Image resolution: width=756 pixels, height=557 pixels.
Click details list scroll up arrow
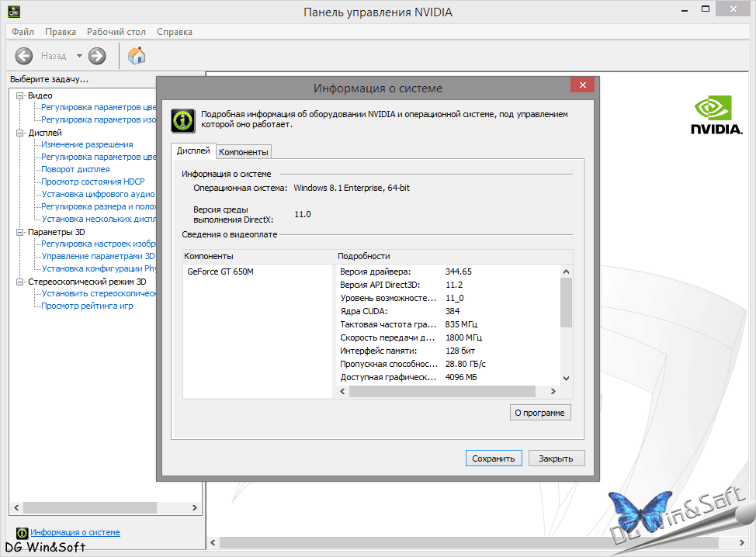pyautogui.click(x=567, y=272)
